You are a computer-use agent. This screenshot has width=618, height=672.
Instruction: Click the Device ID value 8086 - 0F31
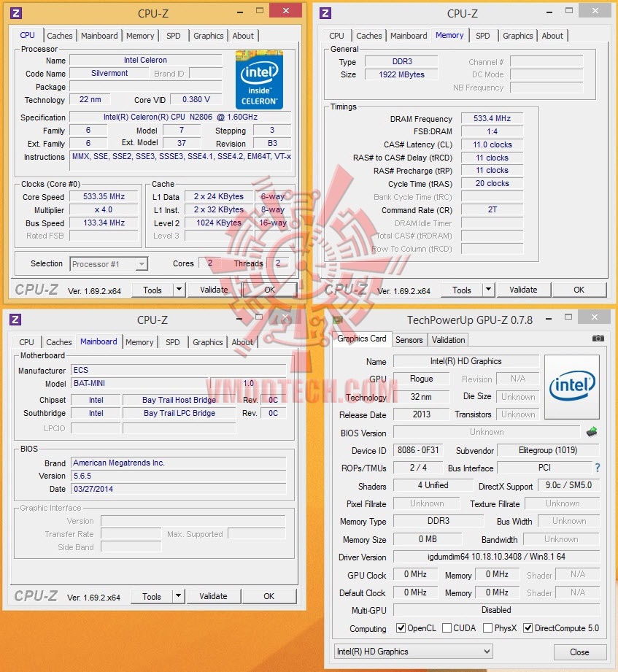pos(418,450)
